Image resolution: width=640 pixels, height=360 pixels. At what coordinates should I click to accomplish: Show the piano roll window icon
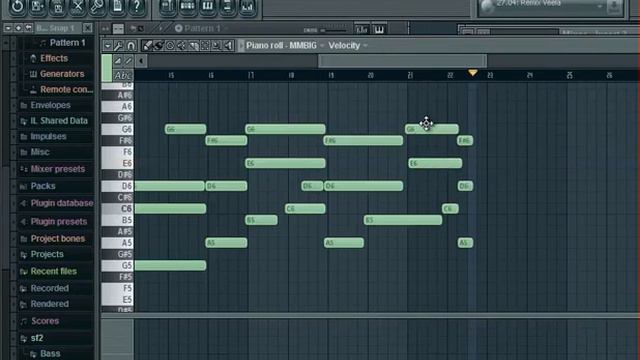point(207,6)
